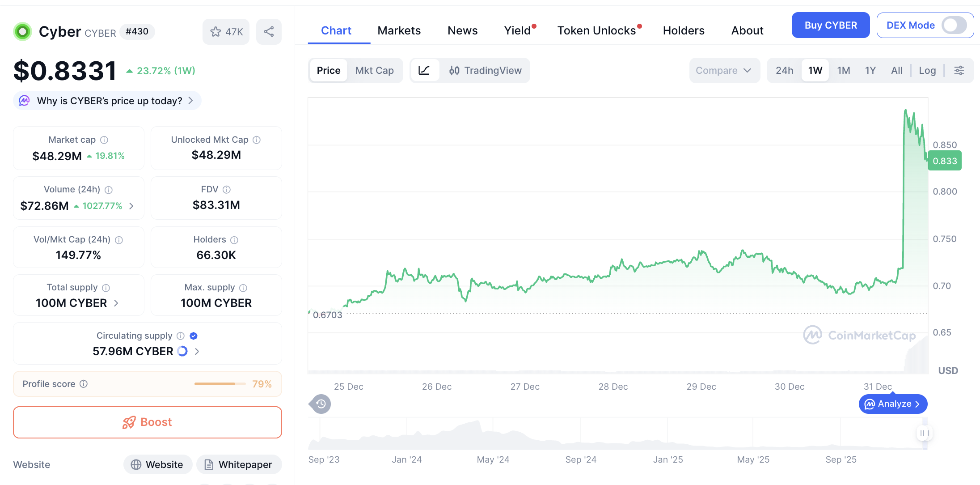This screenshot has height=485, width=980.
Task: Click the Holders info icon
Action: point(234,240)
